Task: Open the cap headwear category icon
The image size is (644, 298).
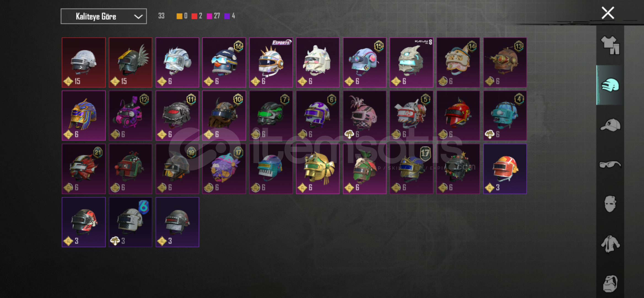Action: [x=610, y=125]
